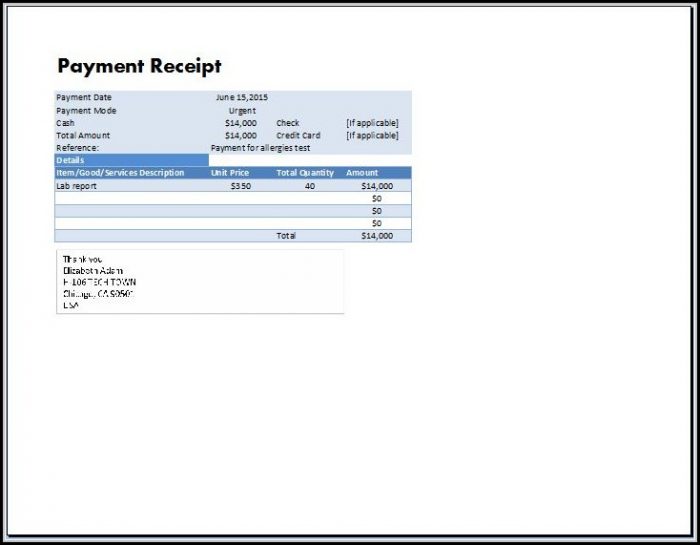Select $14,000 amount in Lab report row
The image size is (700, 545).
click(377, 186)
